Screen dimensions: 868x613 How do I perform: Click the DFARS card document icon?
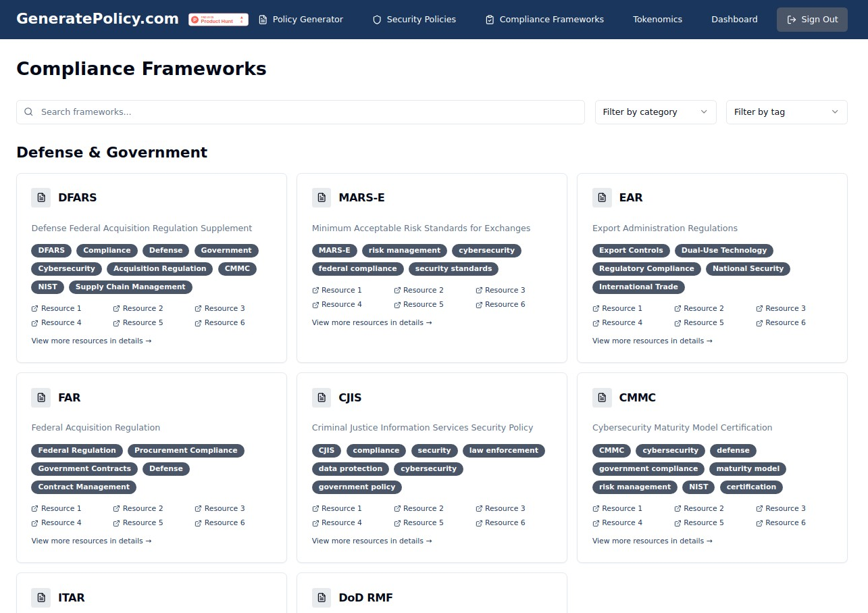coord(41,198)
